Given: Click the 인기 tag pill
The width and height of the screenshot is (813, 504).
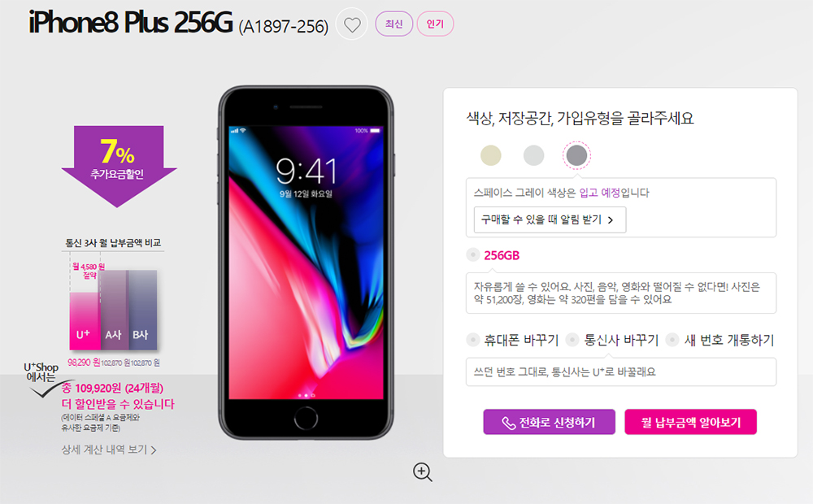Looking at the screenshot, I should [435, 24].
